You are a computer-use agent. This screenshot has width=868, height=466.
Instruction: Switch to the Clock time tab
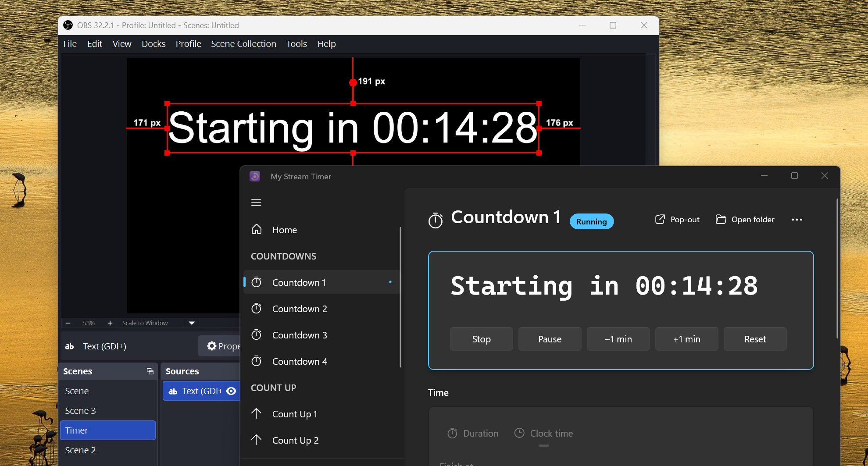(x=543, y=434)
